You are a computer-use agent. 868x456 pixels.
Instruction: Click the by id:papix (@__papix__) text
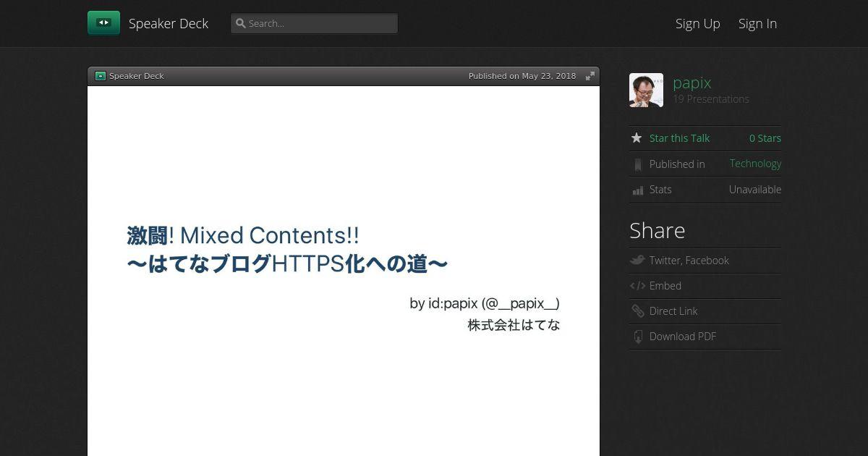click(485, 303)
